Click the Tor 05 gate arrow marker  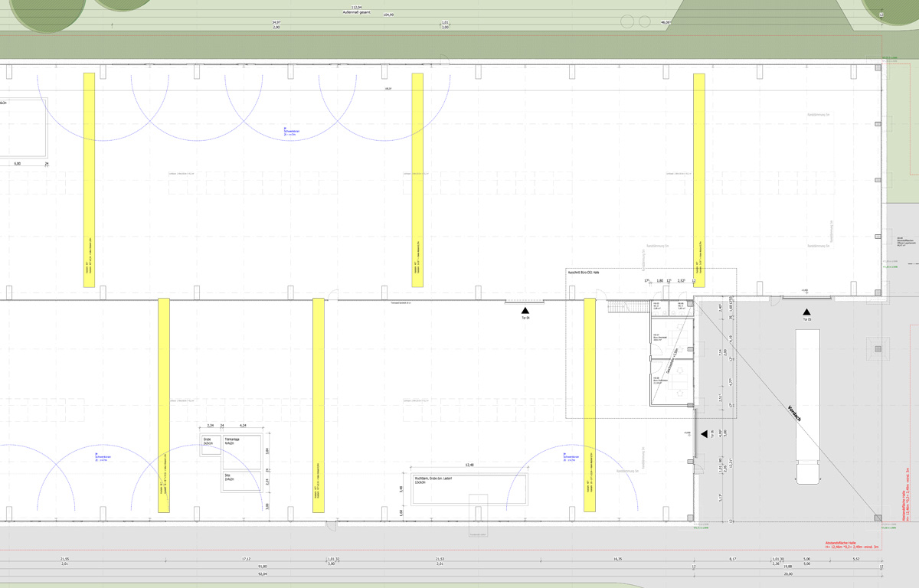(x=806, y=311)
